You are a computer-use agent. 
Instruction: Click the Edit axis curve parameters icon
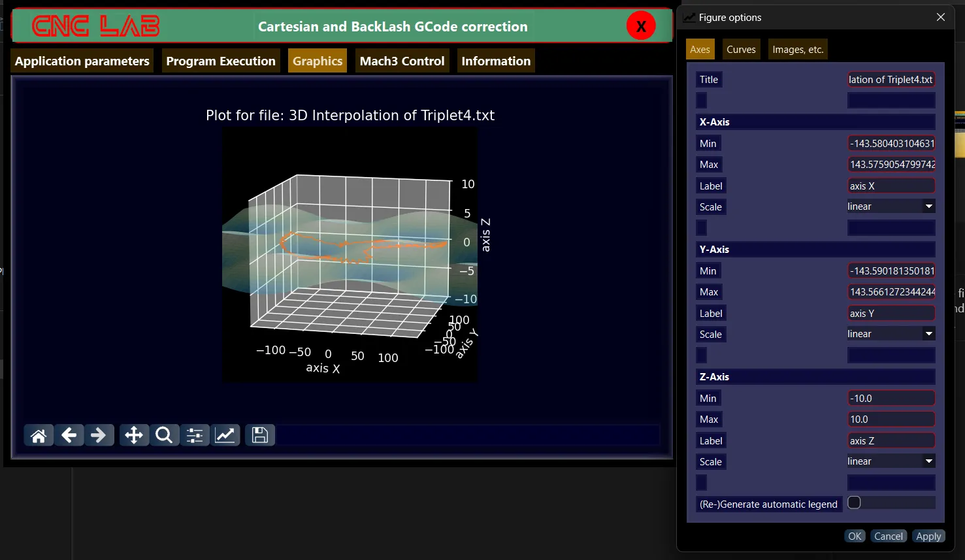click(225, 435)
